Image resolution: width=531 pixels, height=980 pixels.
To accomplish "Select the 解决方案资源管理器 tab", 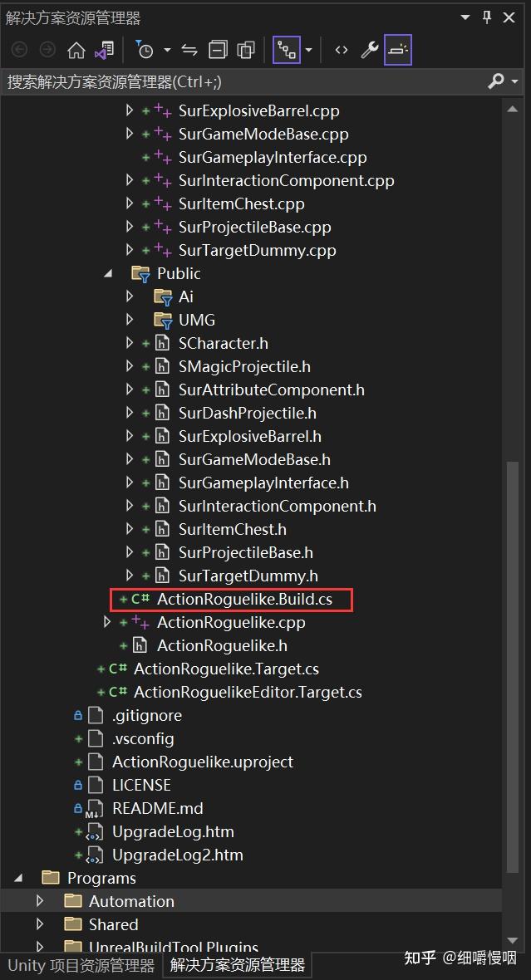I will point(238,965).
